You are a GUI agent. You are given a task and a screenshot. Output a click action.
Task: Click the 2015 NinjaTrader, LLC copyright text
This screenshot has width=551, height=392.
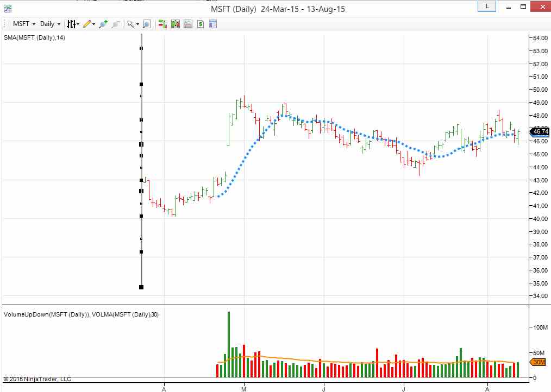37,379
